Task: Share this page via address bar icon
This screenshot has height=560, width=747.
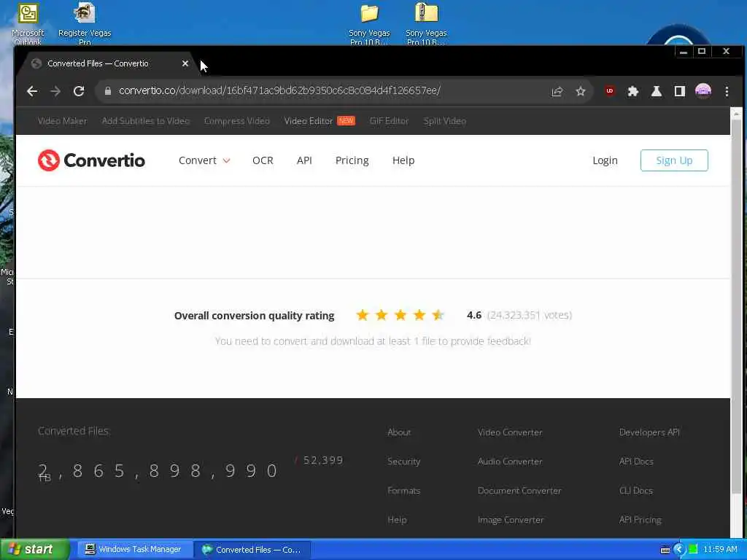Action: [x=557, y=91]
